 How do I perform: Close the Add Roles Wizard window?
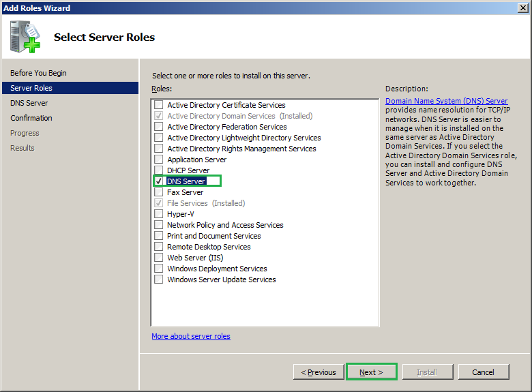(x=522, y=8)
